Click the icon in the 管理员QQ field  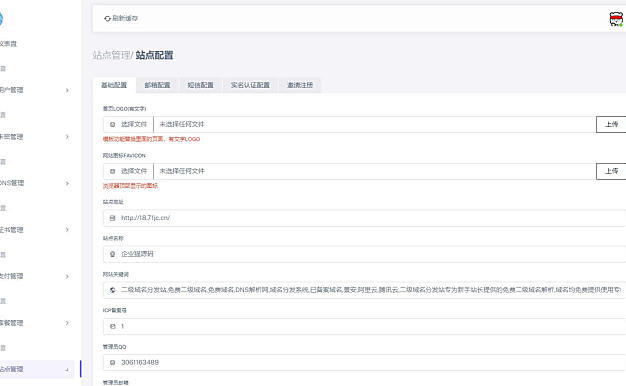[113, 362]
